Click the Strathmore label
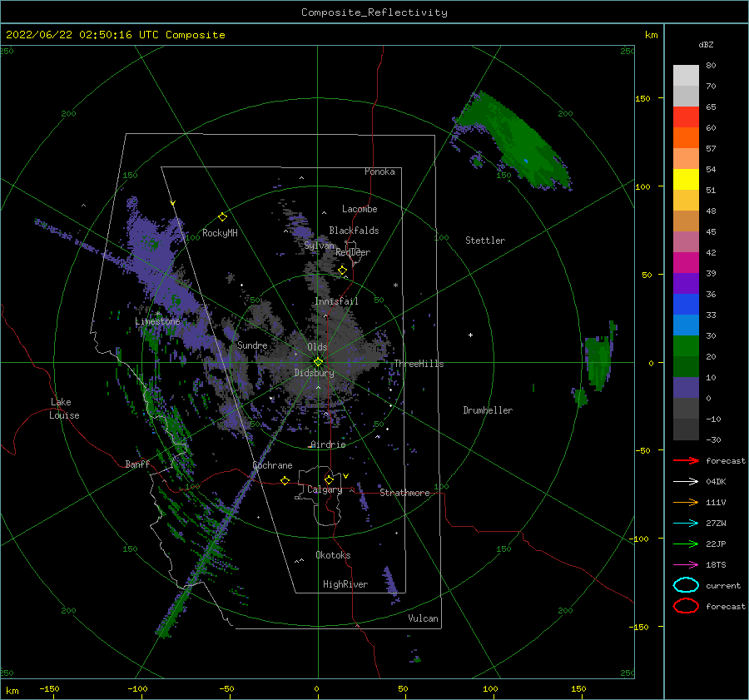 (x=404, y=493)
